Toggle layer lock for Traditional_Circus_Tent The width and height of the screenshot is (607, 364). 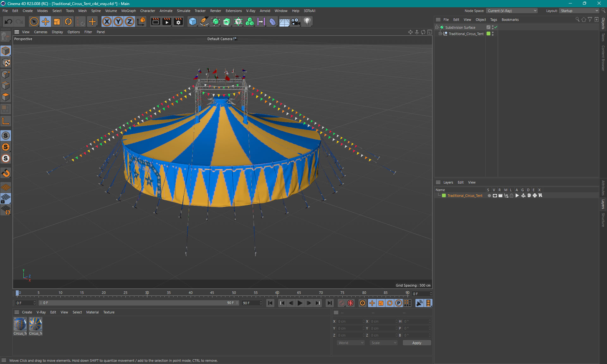512,196
